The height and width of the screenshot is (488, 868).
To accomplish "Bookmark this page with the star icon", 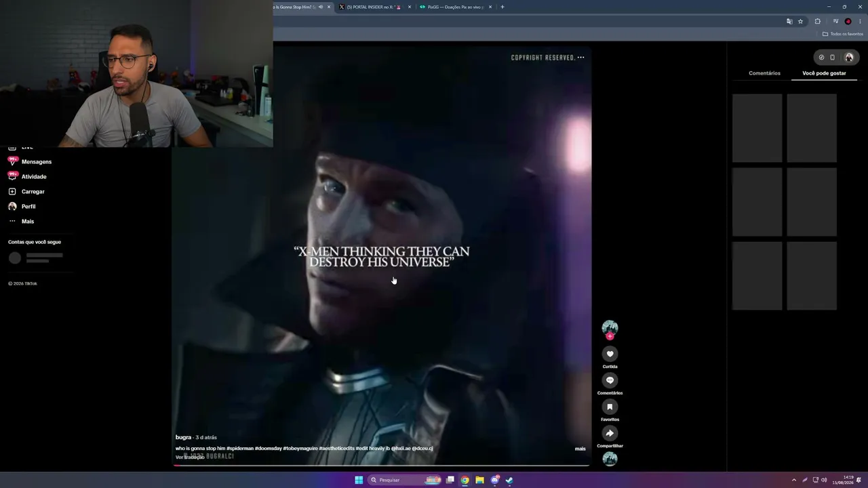I will pyautogui.click(x=800, y=21).
